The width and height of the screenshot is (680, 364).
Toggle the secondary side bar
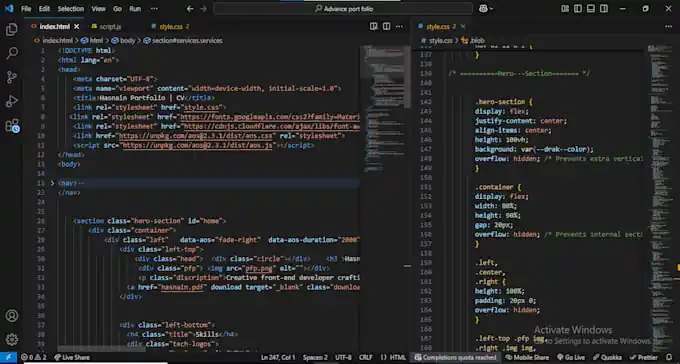coord(604,9)
